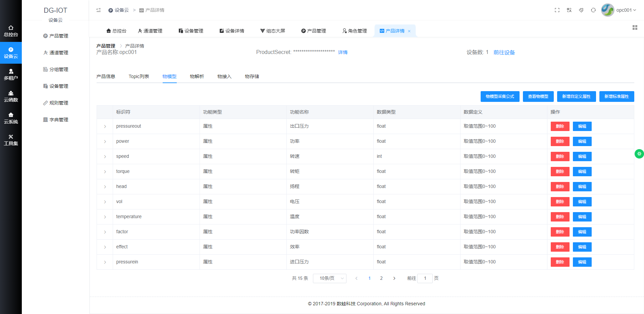Image resolution: width=644 pixels, height=314 pixels.
Task: Switch to the 设备详情 page tab
Action: pos(232,31)
